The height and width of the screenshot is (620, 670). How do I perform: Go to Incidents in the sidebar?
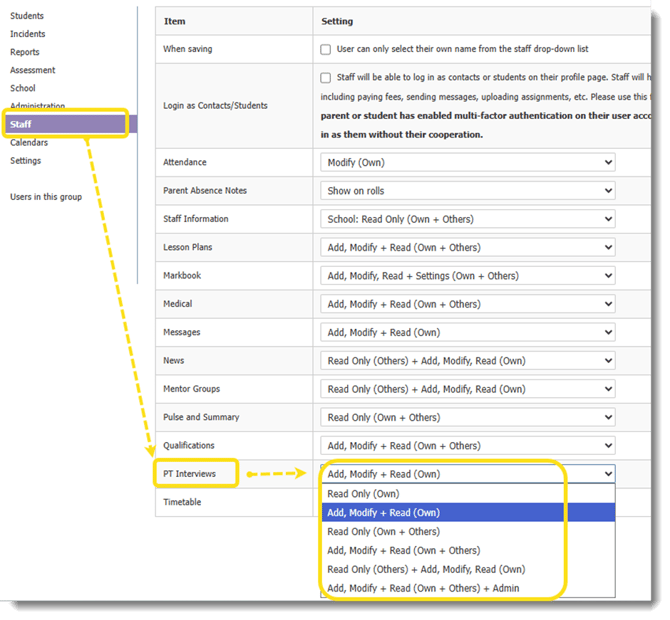point(27,34)
